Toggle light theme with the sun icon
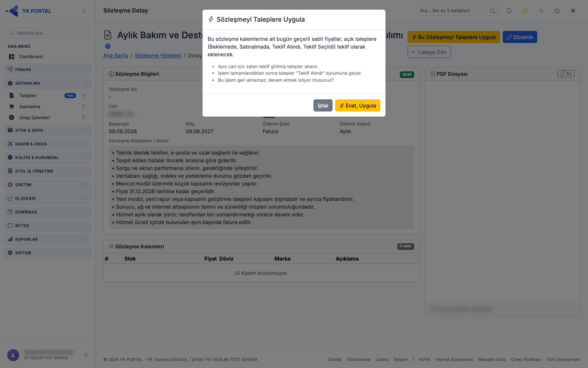This screenshot has height=368, width=588. click(x=573, y=11)
